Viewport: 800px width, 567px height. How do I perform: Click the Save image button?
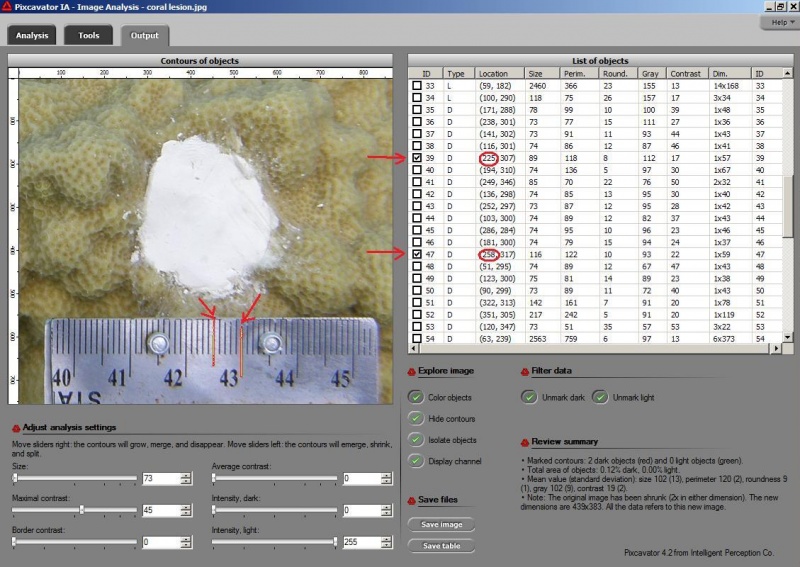[x=441, y=524]
